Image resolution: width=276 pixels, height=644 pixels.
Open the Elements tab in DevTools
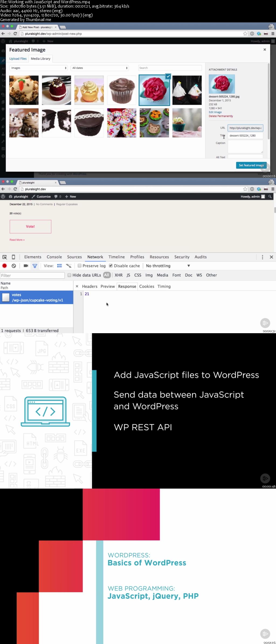pos(33,257)
